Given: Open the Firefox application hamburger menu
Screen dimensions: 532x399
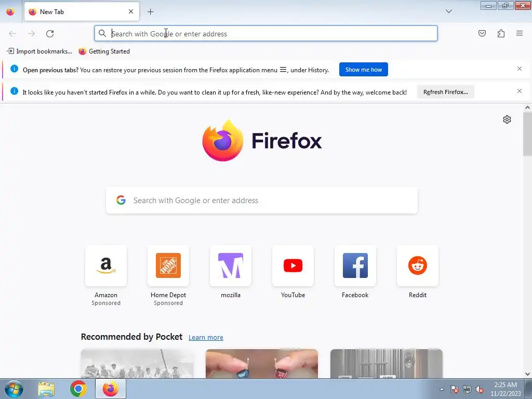Looking at the screenshot, I should point(520,33).
